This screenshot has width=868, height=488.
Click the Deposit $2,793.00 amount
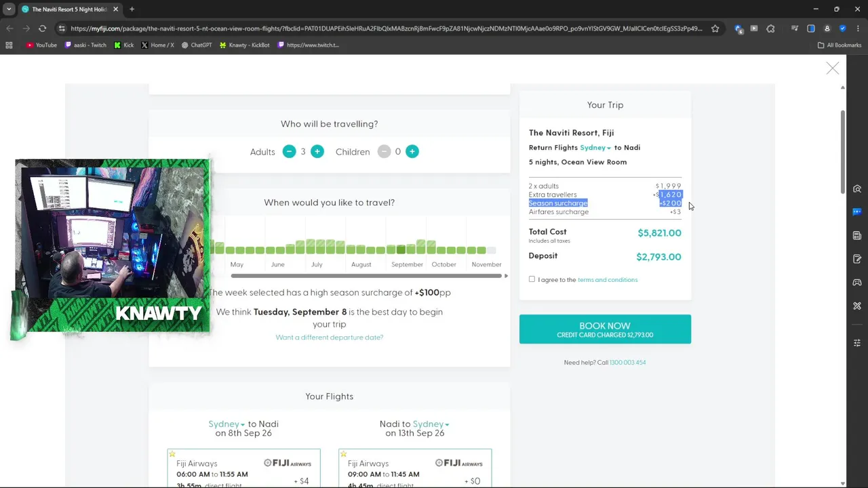(x=658, y=257)
